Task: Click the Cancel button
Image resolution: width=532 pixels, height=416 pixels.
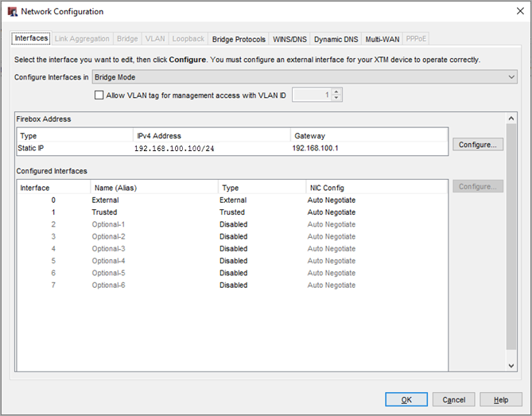Action: pos(454,400)
